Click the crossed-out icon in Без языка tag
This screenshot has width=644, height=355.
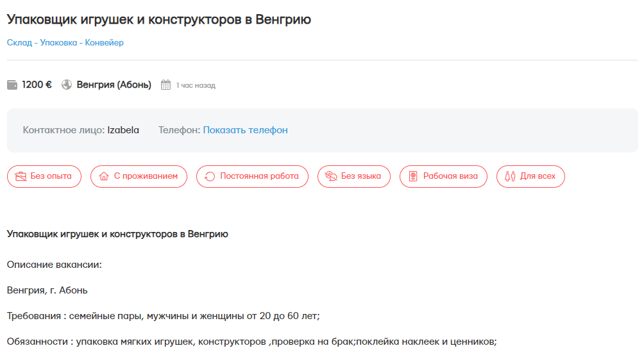(331, 176)
